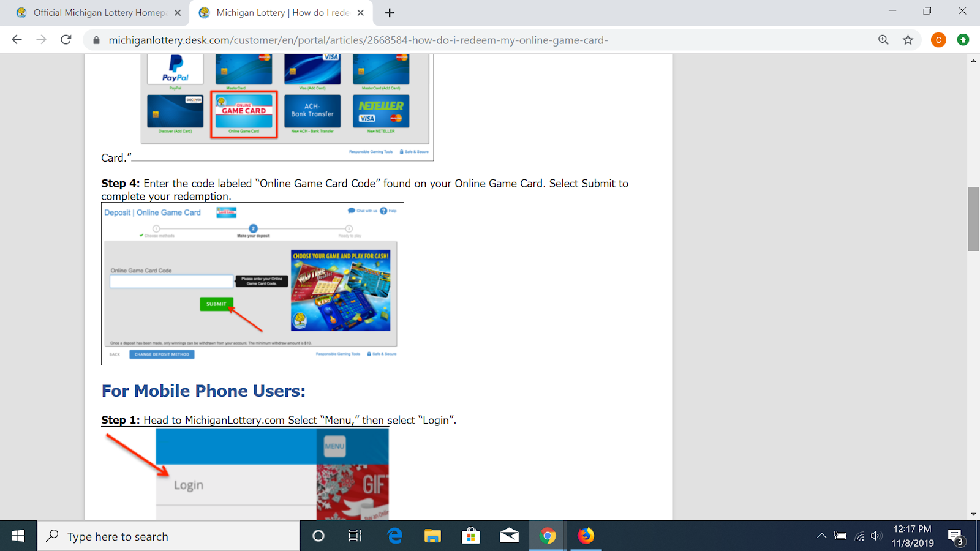
Task: Open the Wi-Fi network icon
Action: point(859,536)
